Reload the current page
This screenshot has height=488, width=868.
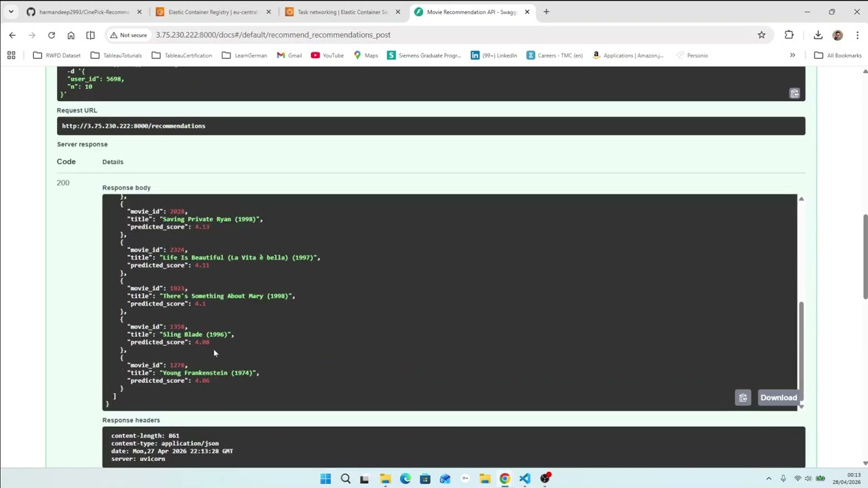[52, 35]
